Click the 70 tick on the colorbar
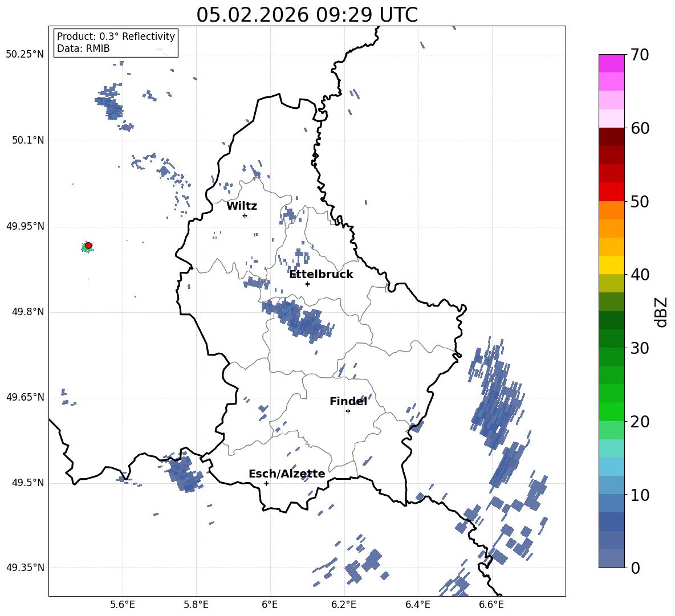 click(639, 55)
